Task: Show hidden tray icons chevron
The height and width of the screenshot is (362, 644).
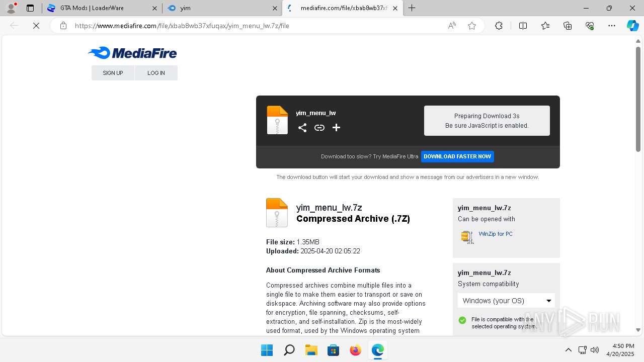Action: click(x=569, y=350)
